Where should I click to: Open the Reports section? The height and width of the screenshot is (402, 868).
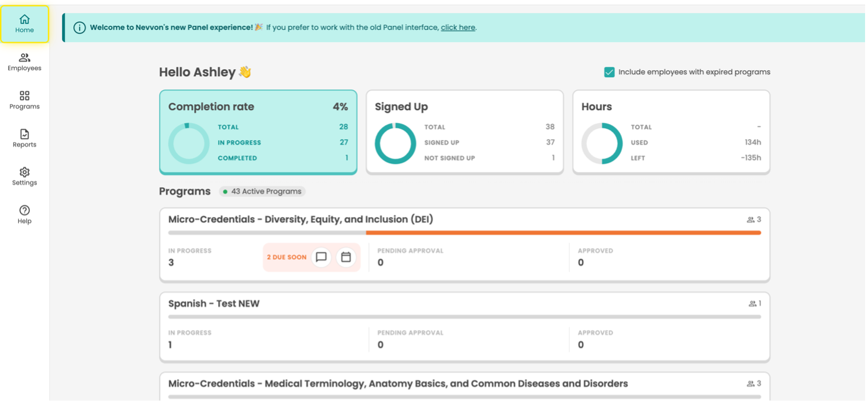click(x=24, y=138)
